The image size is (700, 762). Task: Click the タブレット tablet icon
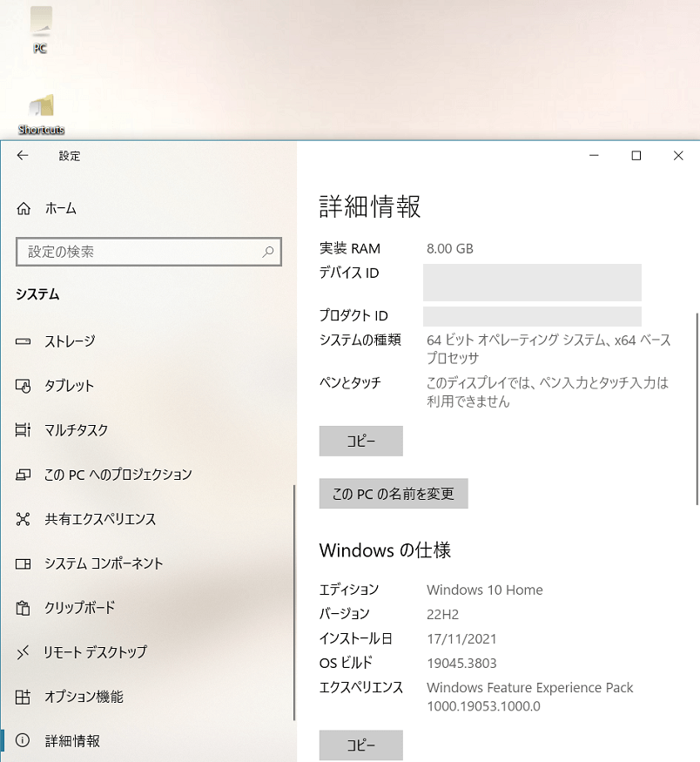click(x=23, y=386)
